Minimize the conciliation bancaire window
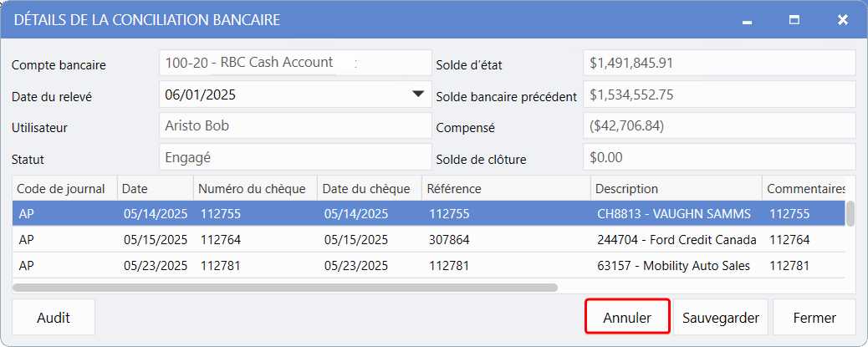868x347 pixels. coord(747,19)
